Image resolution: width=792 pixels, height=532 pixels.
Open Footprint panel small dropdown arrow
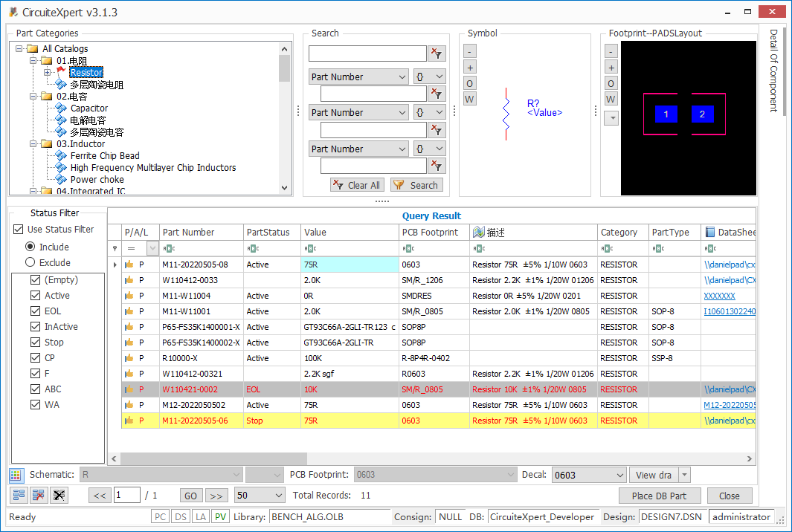tap(611, 118)
